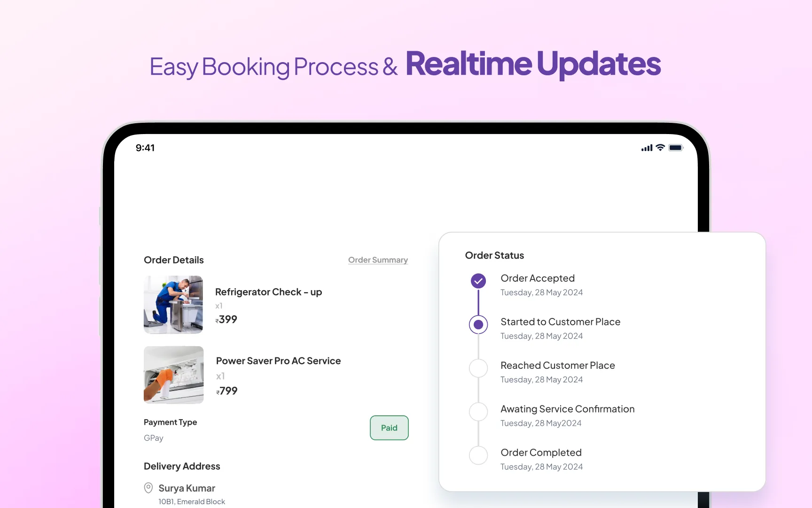812x508 pixels.
Task: Click the location pin icon beside Surya Kumar
Action: coord(148,488)
